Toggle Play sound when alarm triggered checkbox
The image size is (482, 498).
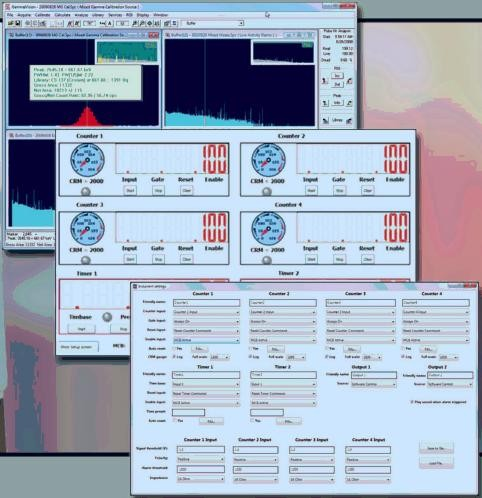click(412, 402)
